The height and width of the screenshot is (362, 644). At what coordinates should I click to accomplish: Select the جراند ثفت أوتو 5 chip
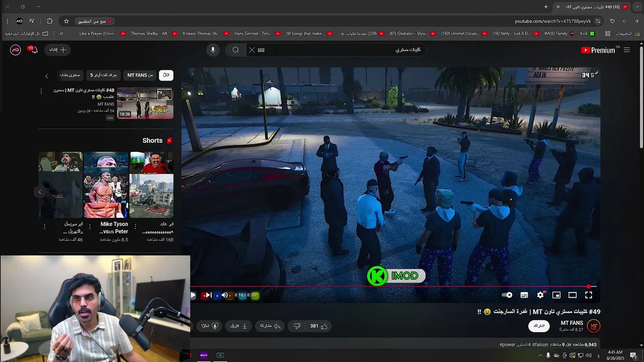tap(104, 75)
